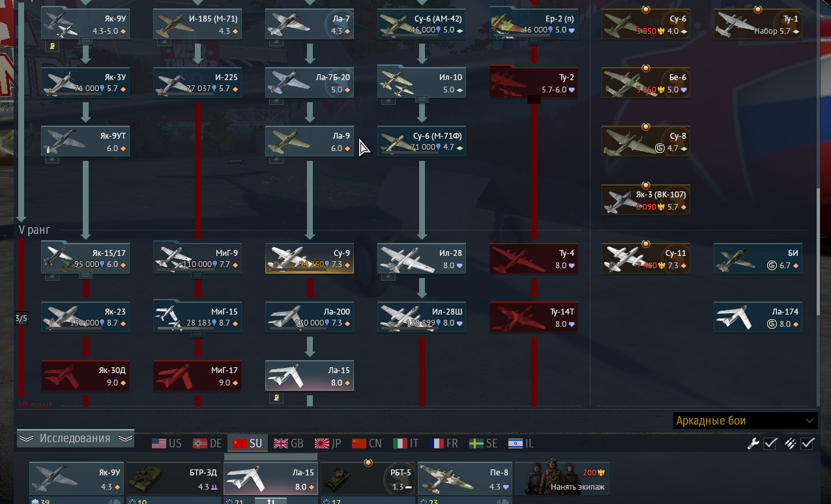831x504 pixels.
Task: Pick premium Як-3 (ВК-107) aircraft
Action: point(646,199)
